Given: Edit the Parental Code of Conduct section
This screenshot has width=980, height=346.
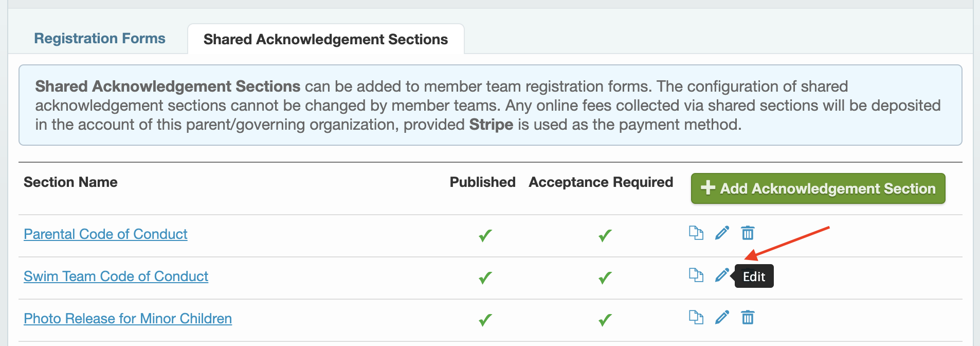Looking at the screenshot, I should [722, 233].
